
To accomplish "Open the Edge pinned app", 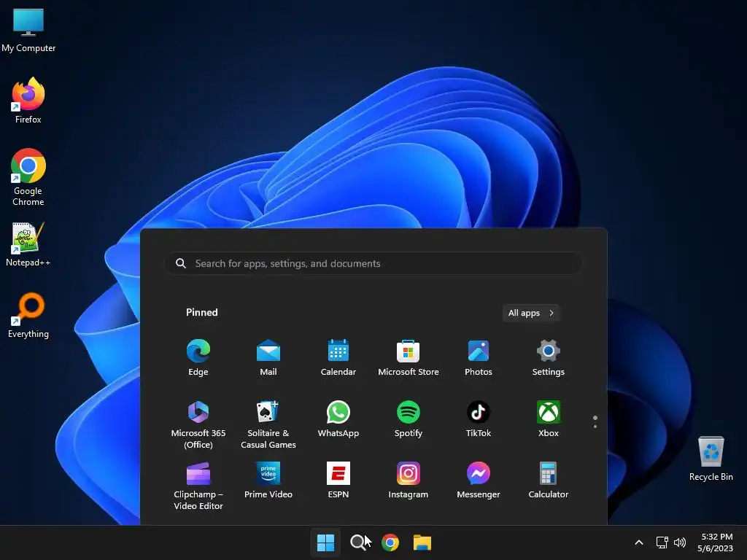I will pos(198,358).
